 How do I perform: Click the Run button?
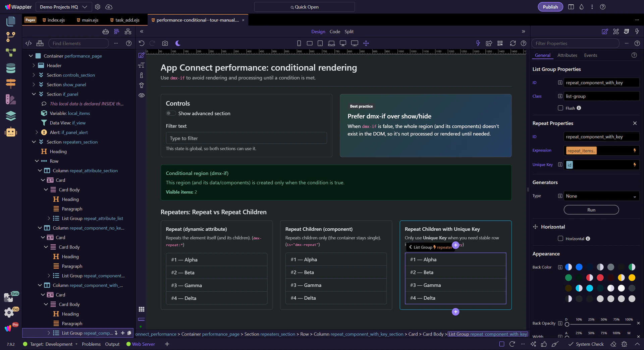pyautogui.click(x=591, y=210)
